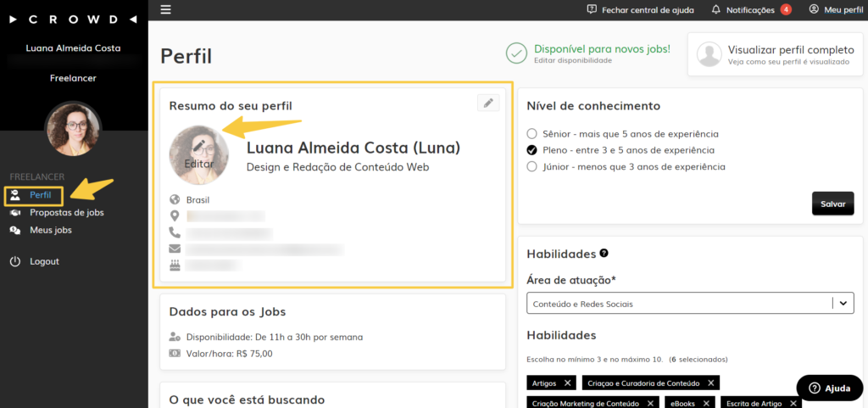Screen dimensions: 868x408
Task: Remove the Escrita de Artigo tag
Action: (x=793, y=404)
